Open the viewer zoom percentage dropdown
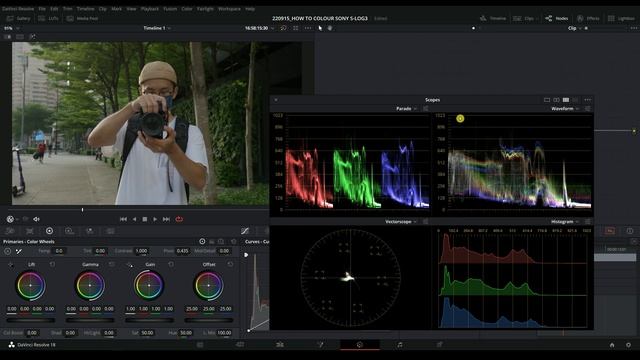Viewport: 640px width, 360px height. [11, 28]
